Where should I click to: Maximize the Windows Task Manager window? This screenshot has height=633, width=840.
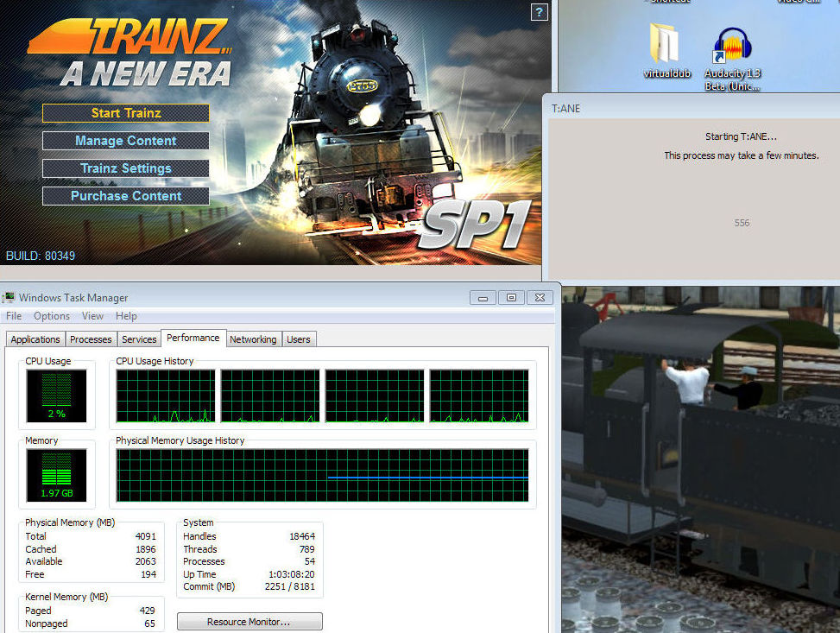tap(512, 298)
